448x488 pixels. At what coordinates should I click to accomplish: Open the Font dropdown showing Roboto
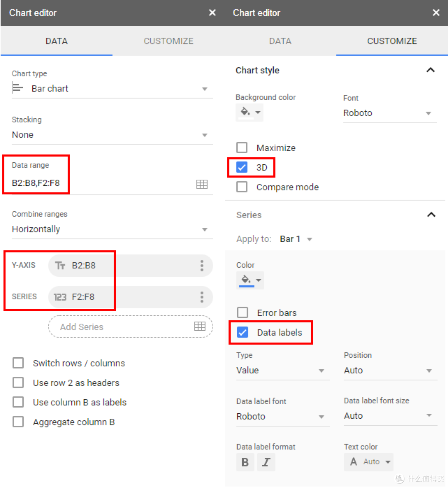click(390, 113)
